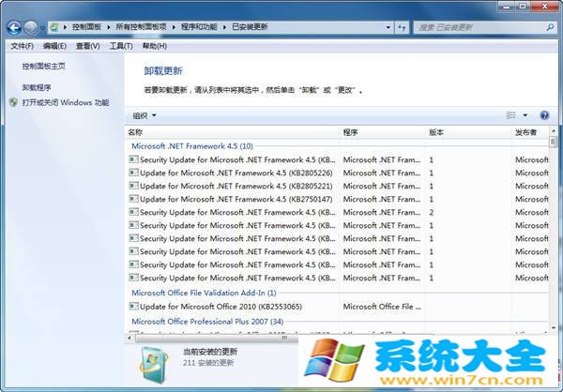Open the 组织 dropdown menu
This screenshot has width=563, height=392.
(145, 115)
